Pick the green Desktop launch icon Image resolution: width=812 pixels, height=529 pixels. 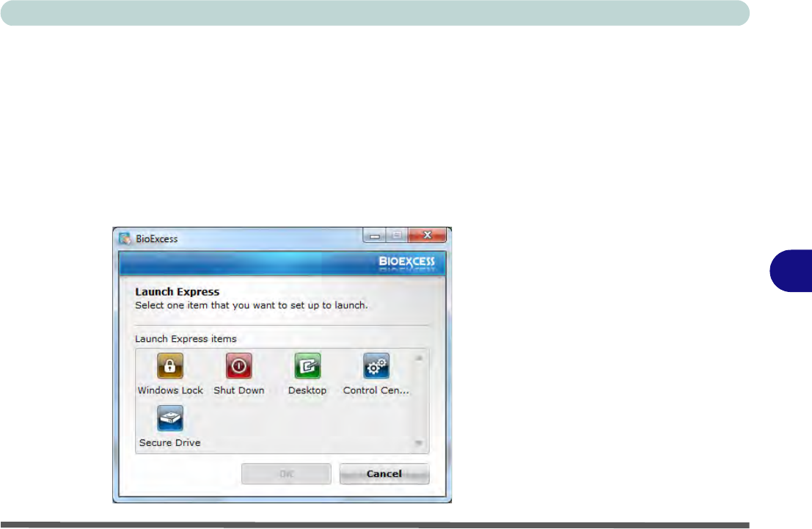307,366
